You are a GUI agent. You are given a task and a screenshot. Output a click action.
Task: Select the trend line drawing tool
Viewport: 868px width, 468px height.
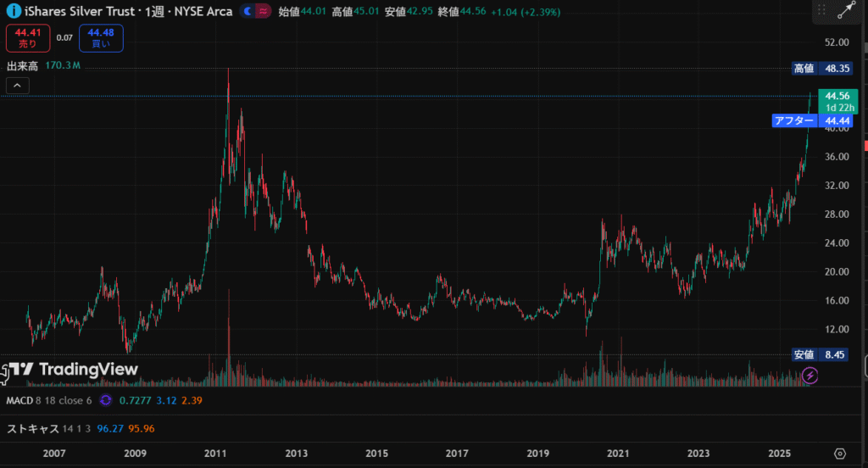tap(846, 11)
